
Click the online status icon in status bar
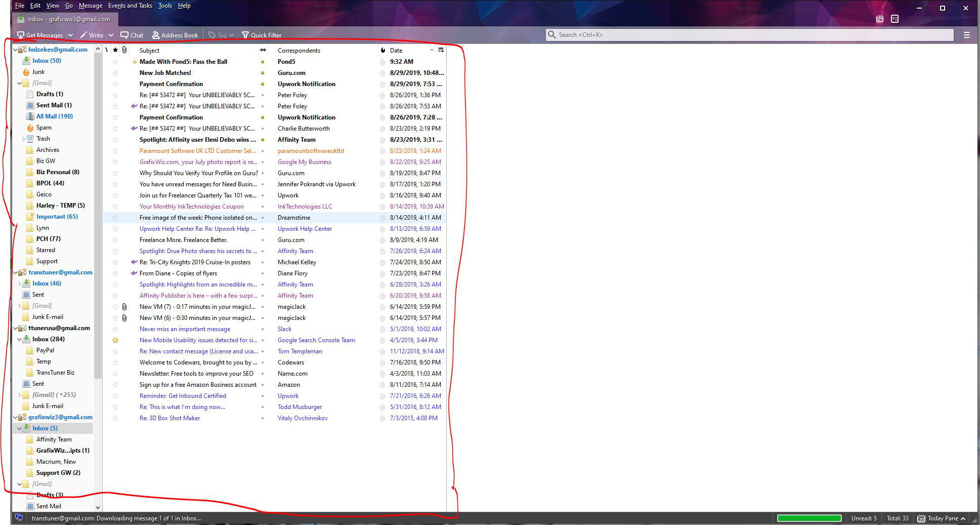click(19, 517)
